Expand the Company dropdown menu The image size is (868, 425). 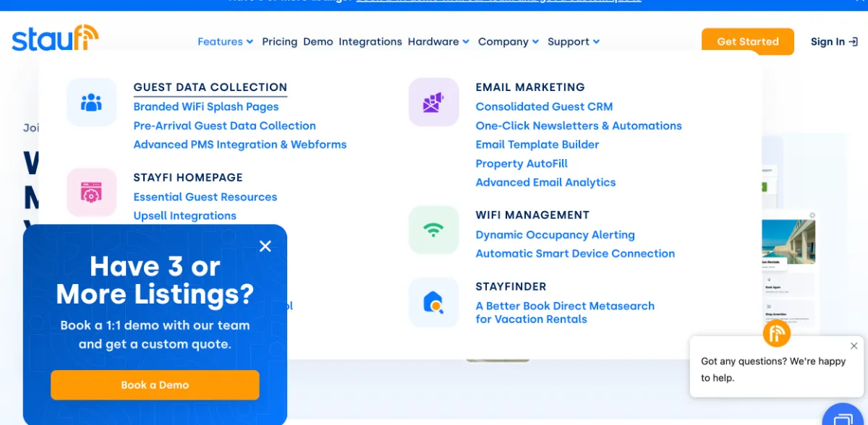[509, 42]
